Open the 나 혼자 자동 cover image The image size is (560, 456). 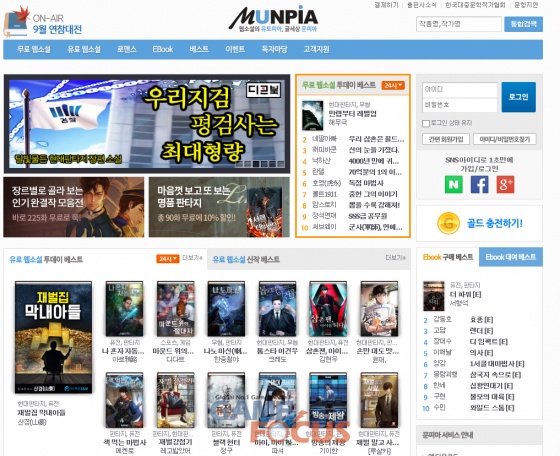point(124,309)
